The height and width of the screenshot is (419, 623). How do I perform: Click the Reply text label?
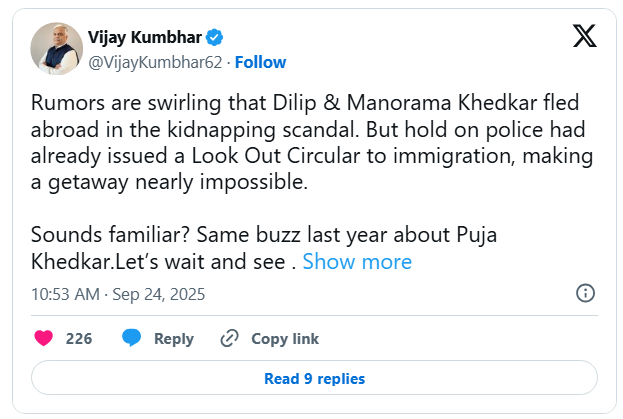173,339
